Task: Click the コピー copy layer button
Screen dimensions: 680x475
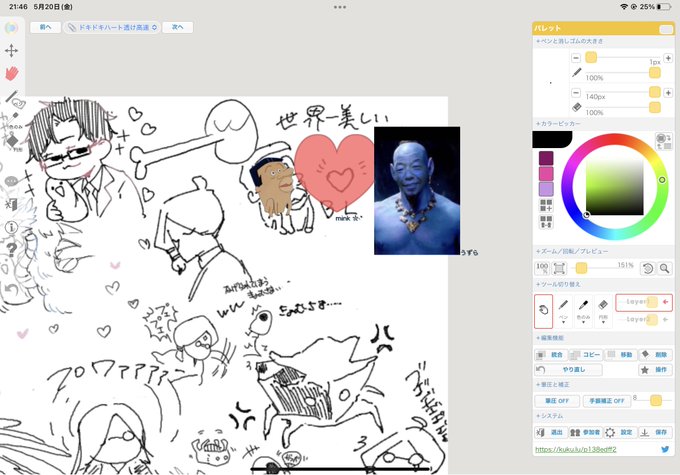Action: (585, 355)
